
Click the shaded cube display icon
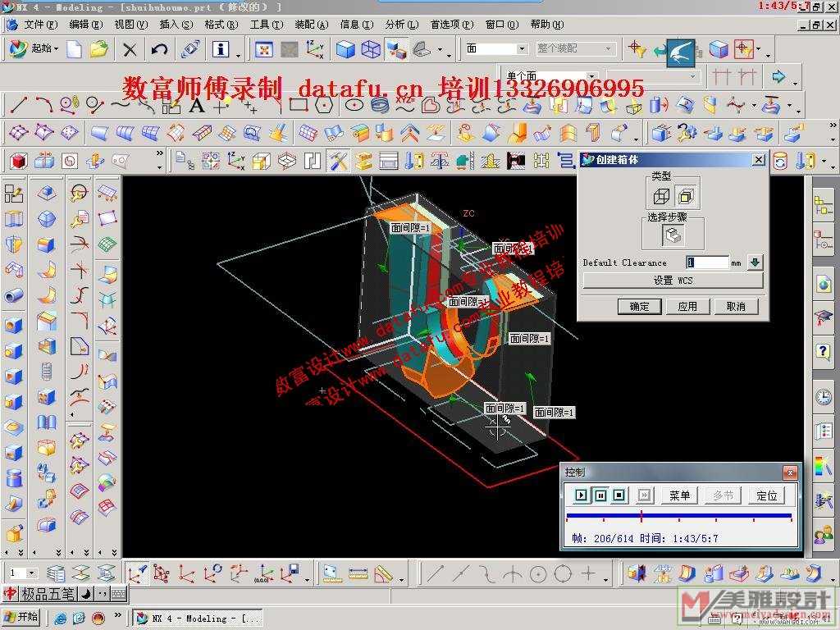[x=345, y=50]
